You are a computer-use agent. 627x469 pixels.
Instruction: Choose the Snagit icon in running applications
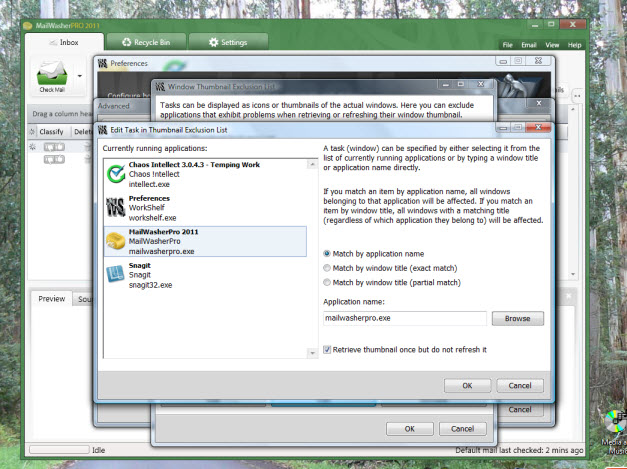pos(115,275)
